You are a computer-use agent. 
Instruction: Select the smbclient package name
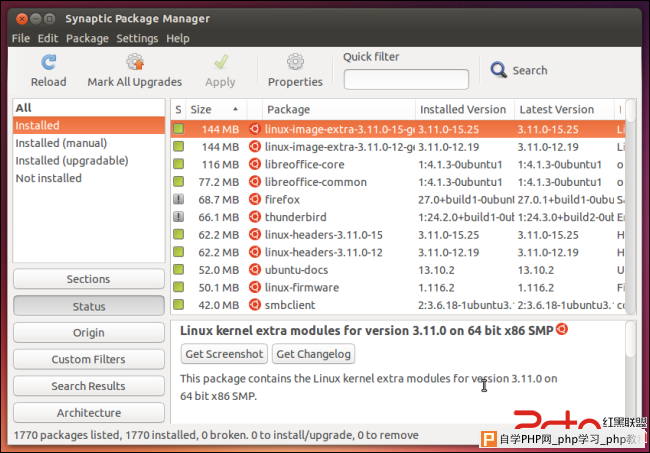click(290, 305)
